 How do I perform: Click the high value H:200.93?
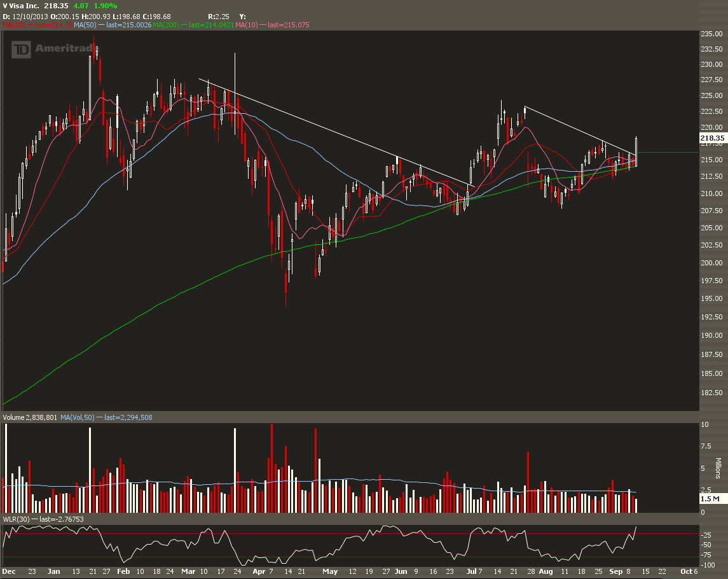coord(96,17)
